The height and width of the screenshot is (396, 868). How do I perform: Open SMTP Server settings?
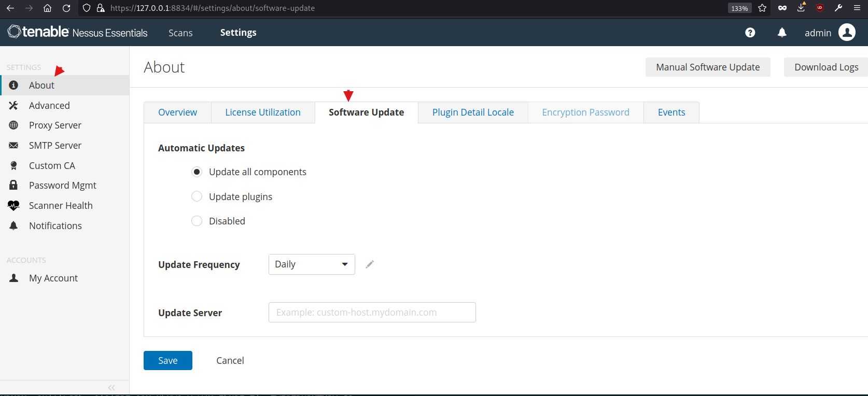(x=55, y=146)
